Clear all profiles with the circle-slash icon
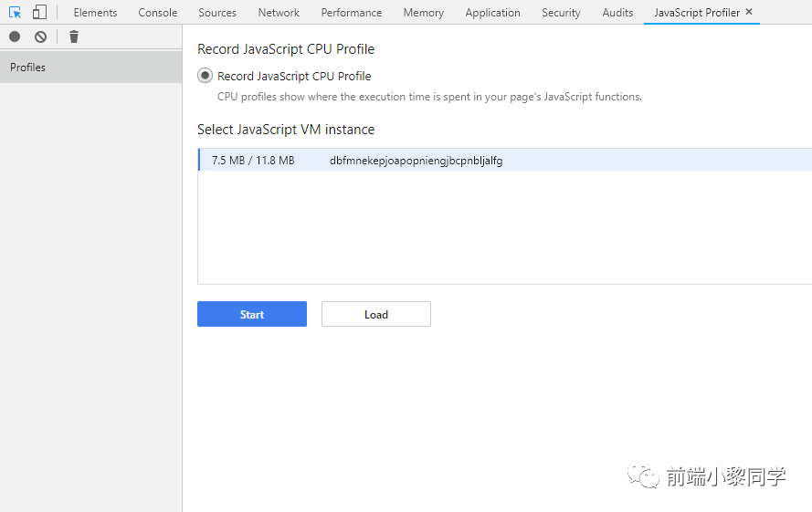The width and height of the screenshot is (812, 512). (40, 37)
